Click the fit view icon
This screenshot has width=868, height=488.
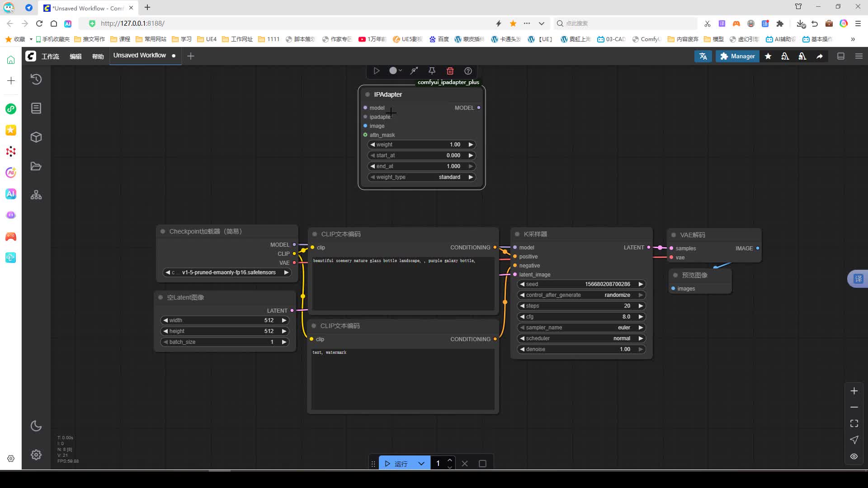(854, 423)
